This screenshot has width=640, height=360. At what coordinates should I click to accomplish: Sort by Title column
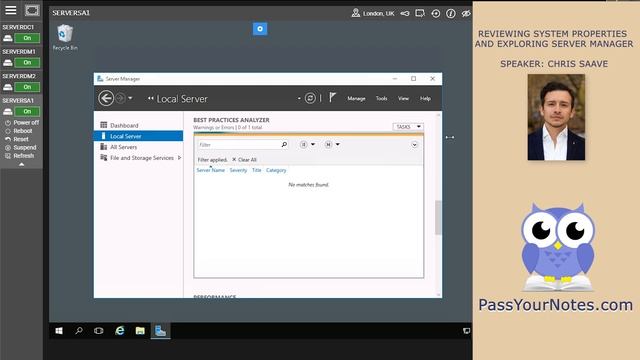point(256,170)
